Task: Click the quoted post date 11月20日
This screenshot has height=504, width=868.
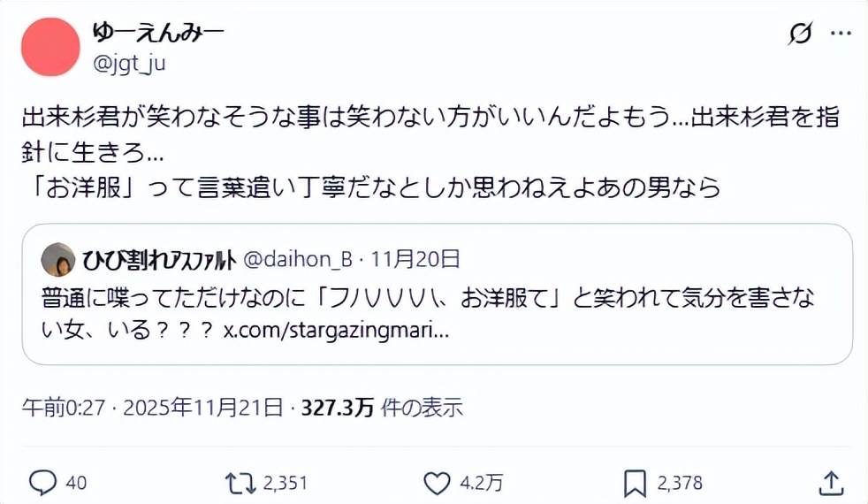Action: (x=415, y=259)
